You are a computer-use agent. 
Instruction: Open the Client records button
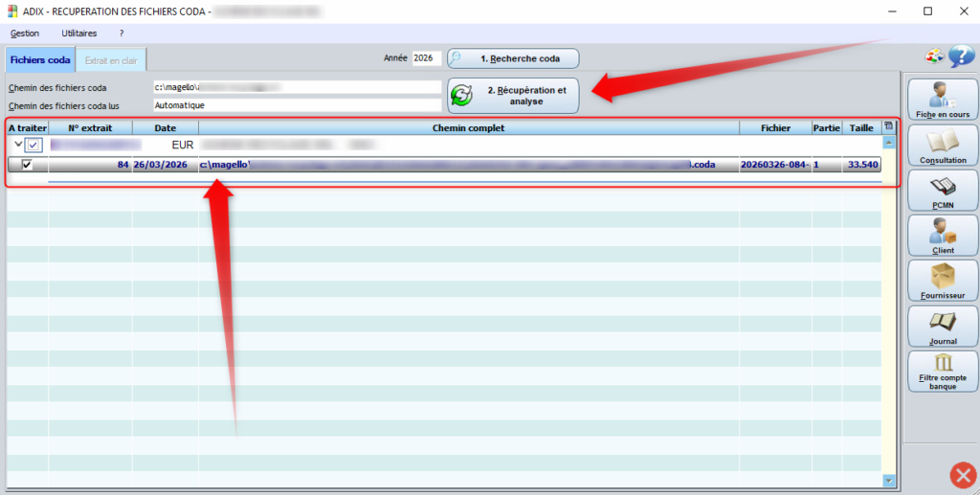942,236
